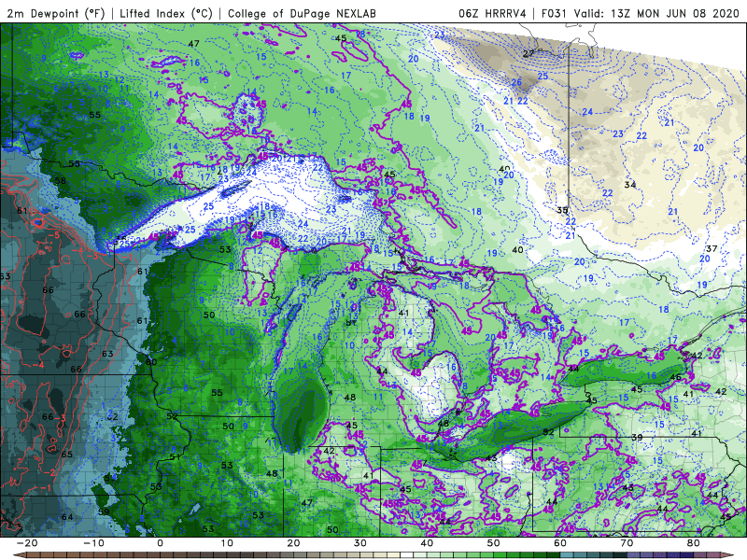
Task: Click the black '59' dewpoint value on the map
Action: (x=104, y=511)
